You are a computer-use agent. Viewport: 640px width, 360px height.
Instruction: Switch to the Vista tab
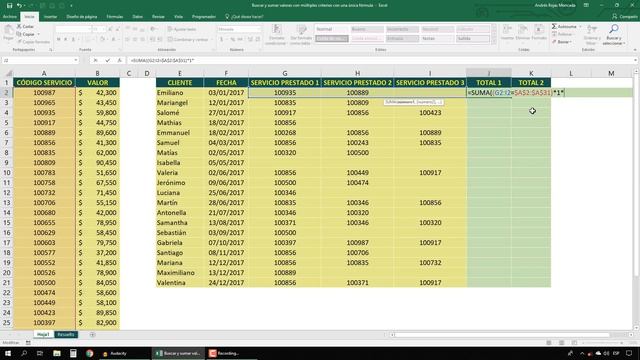[178, 17]
